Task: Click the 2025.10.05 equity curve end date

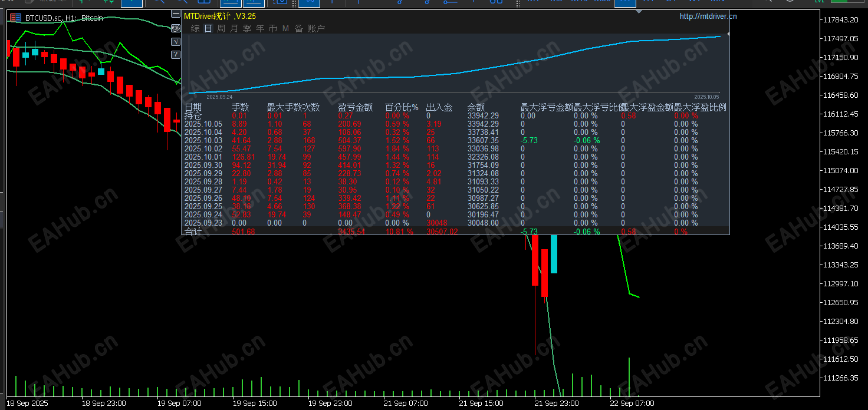Action: pyautogui.click(x=707, y=97)
